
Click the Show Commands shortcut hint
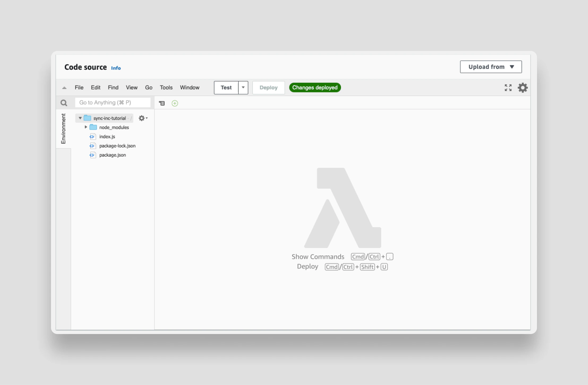coord(342,257)
